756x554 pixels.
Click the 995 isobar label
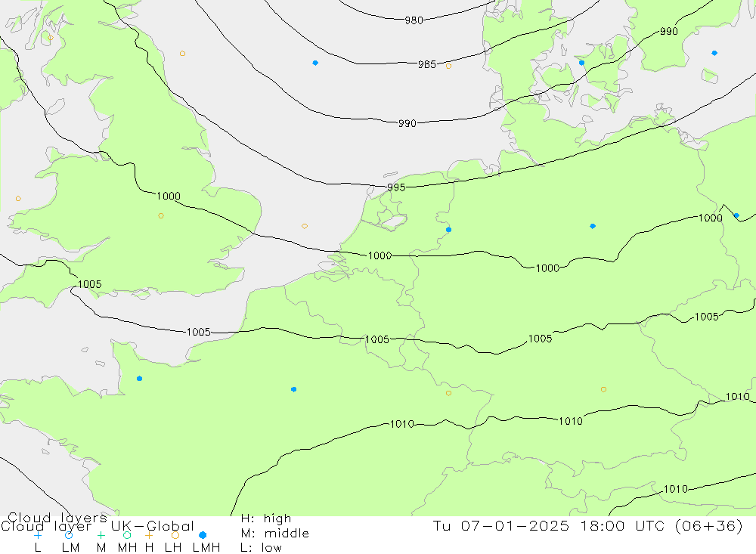[x=396, y=187]
